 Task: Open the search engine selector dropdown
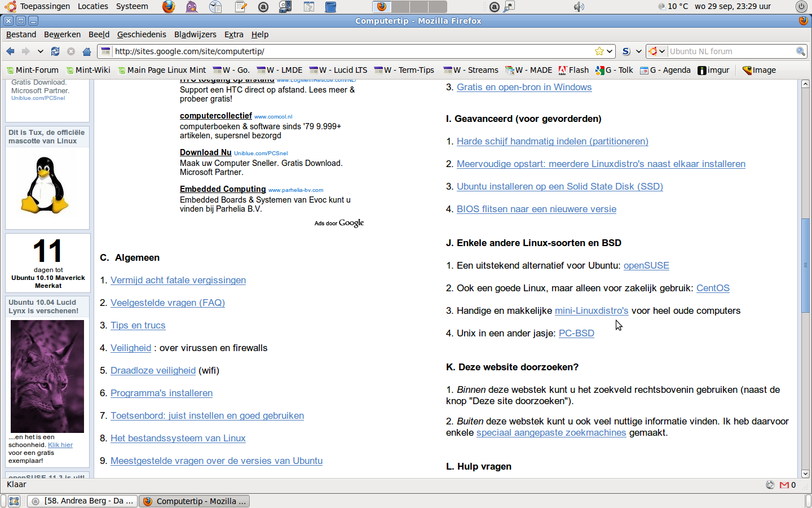point(657,51)
